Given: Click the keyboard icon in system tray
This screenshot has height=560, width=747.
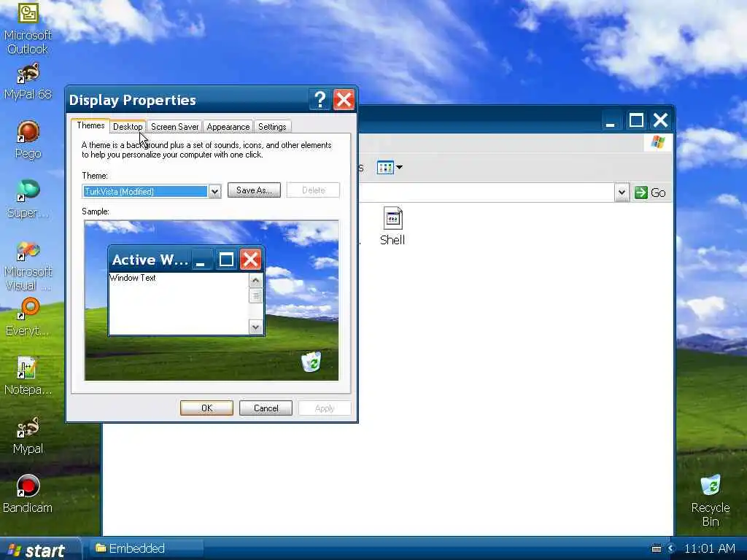Looking at the screenshot, I should pyautogui.click(x=657, y=548).
